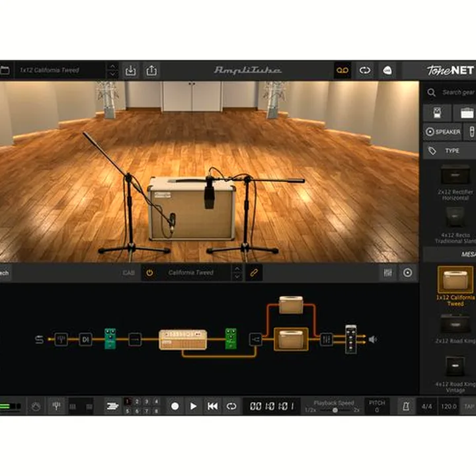Select the 2x12 Rectifier Horizontal cabinet thumbnail
Viewport: 476px width, 476px height.
pyautogui.click(x=455, y=175)
